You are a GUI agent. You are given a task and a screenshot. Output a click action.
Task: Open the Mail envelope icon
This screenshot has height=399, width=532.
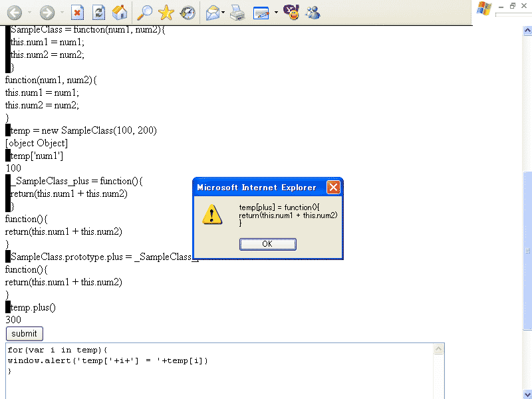click(x=212, y=13)
